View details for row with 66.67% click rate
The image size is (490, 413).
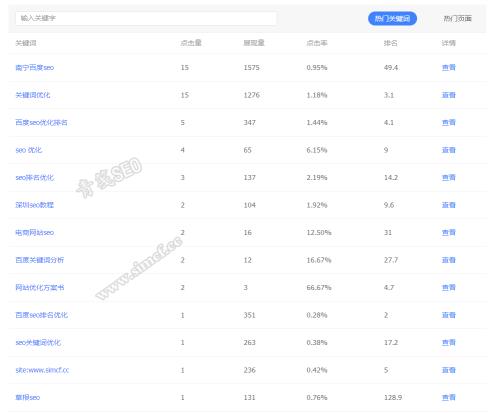[x=449, y=288]
